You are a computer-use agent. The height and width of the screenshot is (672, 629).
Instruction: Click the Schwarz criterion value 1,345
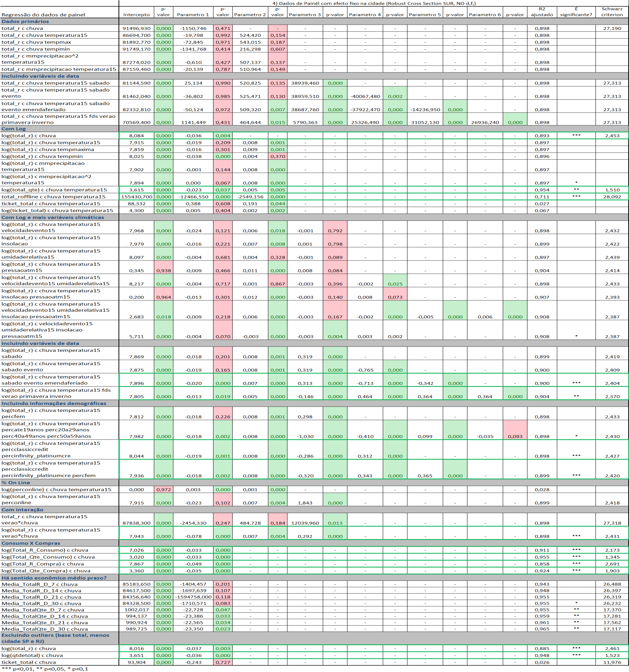click(612, 557)
